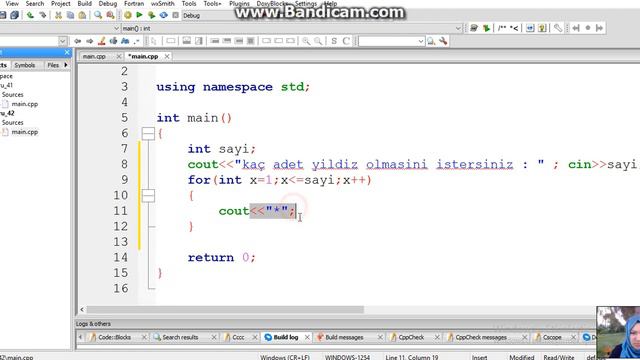Click the search run icon beside combo box
This screenshot has height=360, width=640.
click(x=431, y=41)
